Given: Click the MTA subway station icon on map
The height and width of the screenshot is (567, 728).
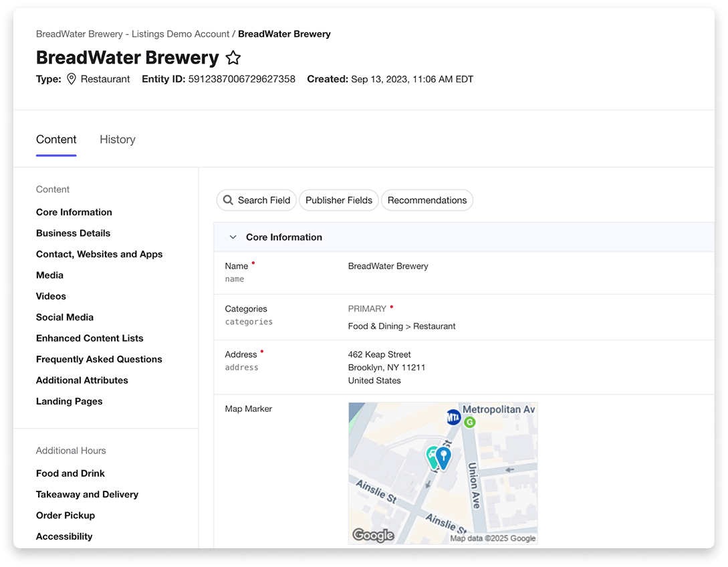Looking at the screenshot, I should coord(453,417).
